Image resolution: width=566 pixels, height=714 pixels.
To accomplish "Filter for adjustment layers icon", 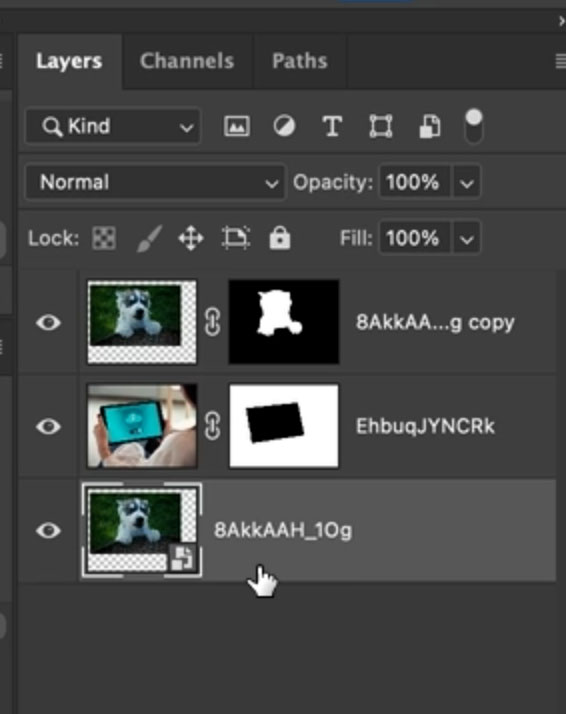I will tap(284, 126).
